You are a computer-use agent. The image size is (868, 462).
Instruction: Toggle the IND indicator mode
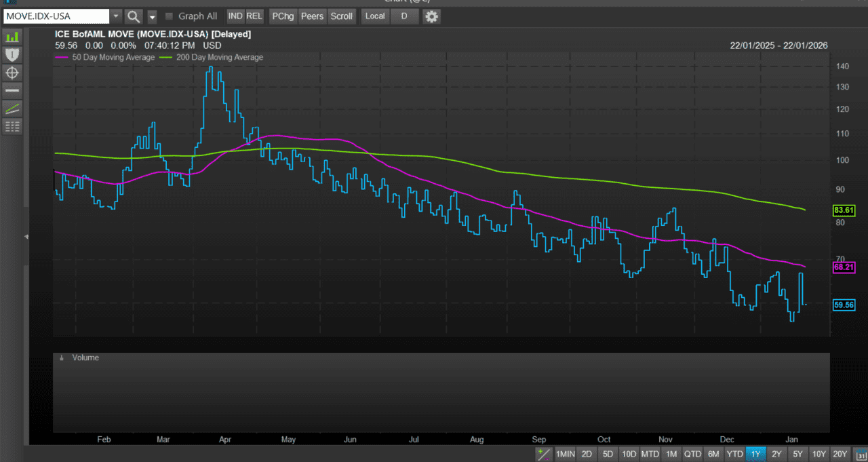[x=235, y=16]
